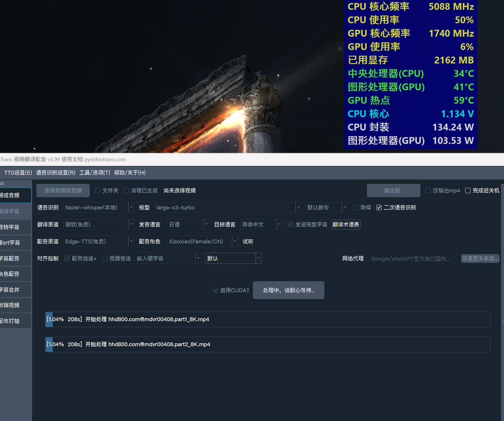The height and width of the screenshot is (421, 504).
Task: Enable 完成后关机 checkbox
Action: pos(468,191)
